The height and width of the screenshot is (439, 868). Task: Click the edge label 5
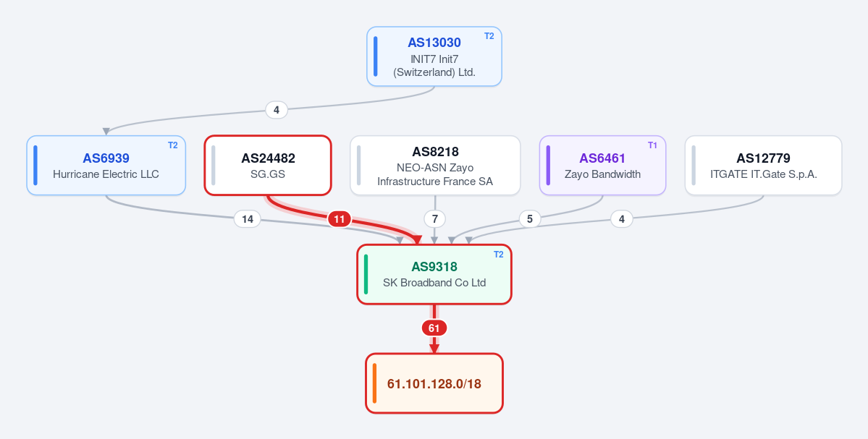click(x=530, y=220)
